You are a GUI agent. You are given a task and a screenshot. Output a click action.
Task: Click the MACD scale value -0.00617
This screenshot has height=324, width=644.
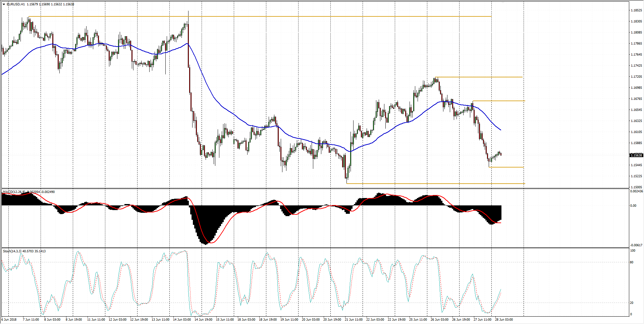click(x=636, y=245)
